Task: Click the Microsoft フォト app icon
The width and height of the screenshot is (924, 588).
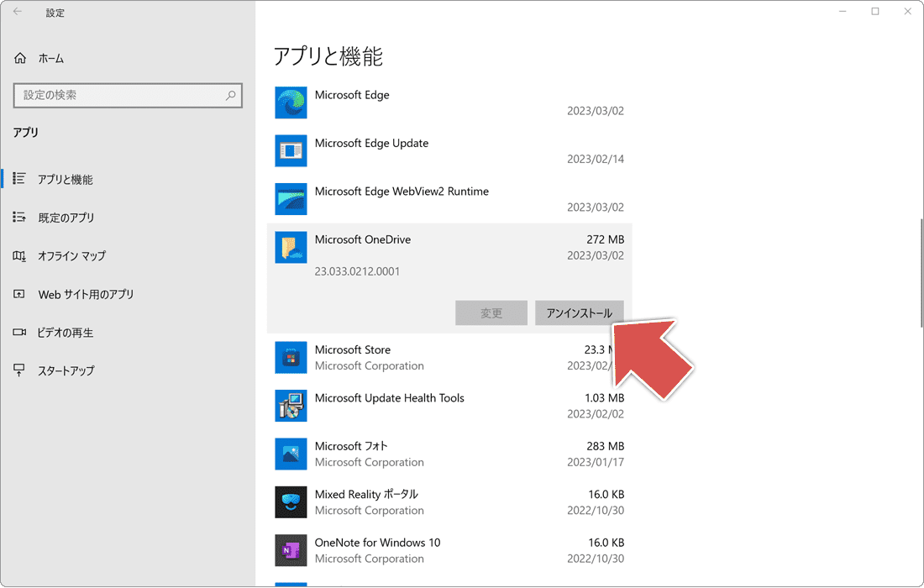Action: click(x=291, y=454)
